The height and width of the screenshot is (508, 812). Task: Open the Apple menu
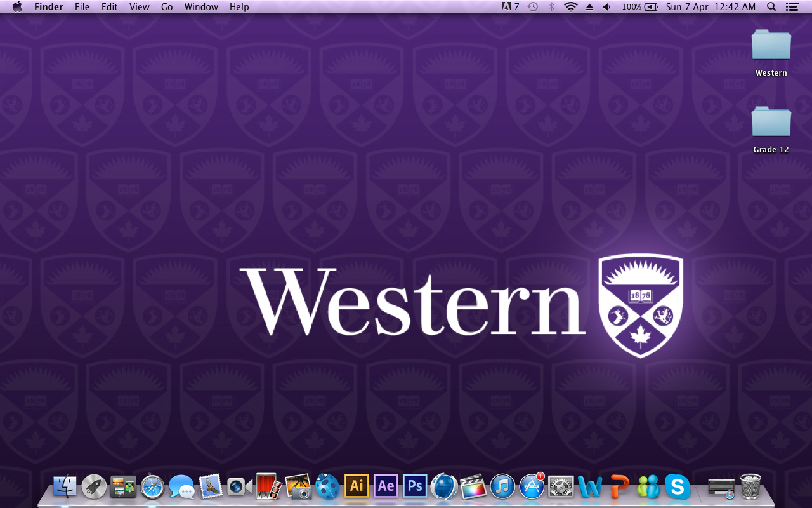(17, 7)
